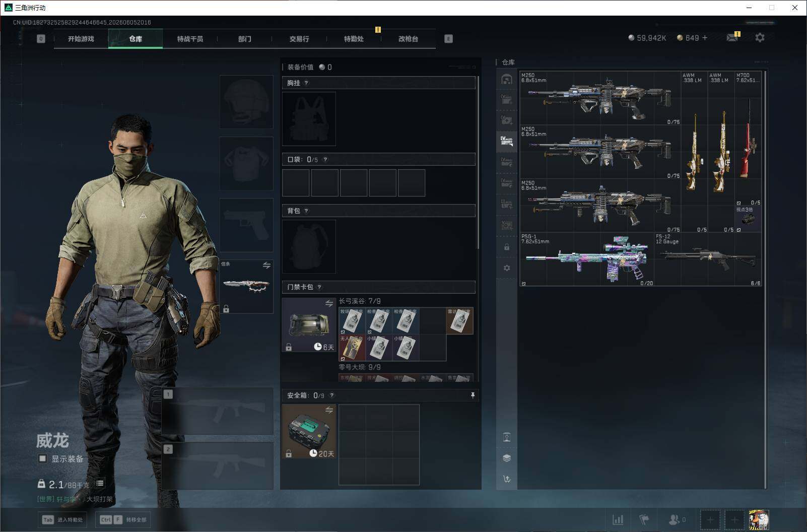Click 进入特勤处 Tab button

(62, 520)
